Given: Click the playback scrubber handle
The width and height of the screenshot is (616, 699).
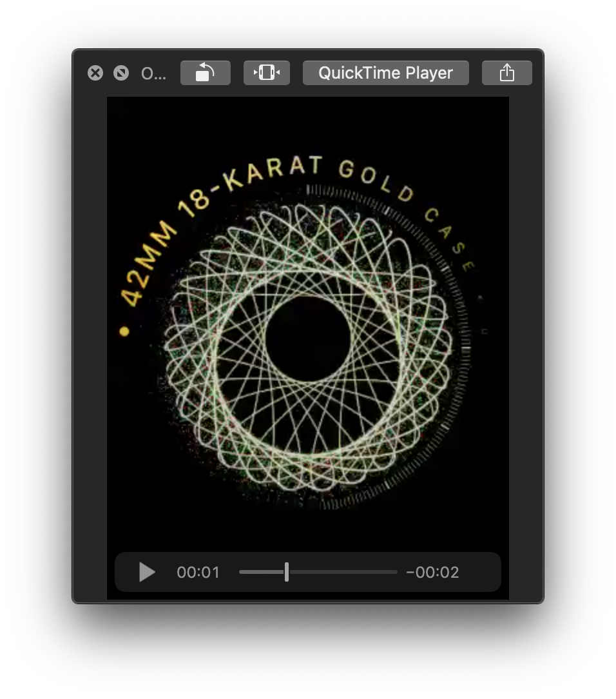Looking at the screenshot, I should [x=287, y=572].
